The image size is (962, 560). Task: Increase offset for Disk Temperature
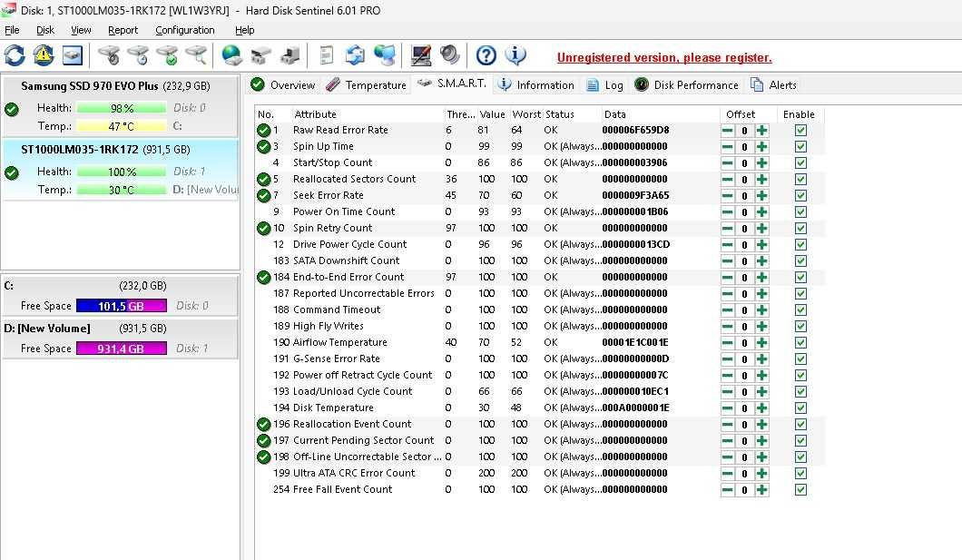[762, 408]
